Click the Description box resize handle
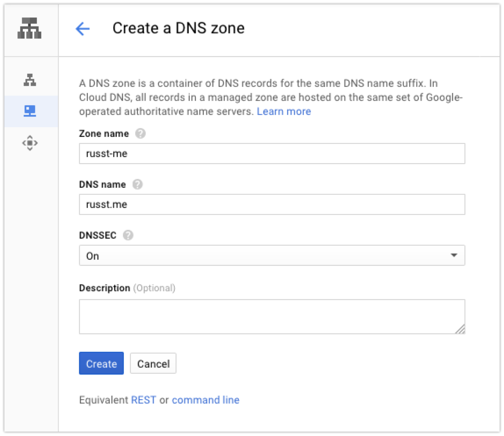 (x=460, y=329)
